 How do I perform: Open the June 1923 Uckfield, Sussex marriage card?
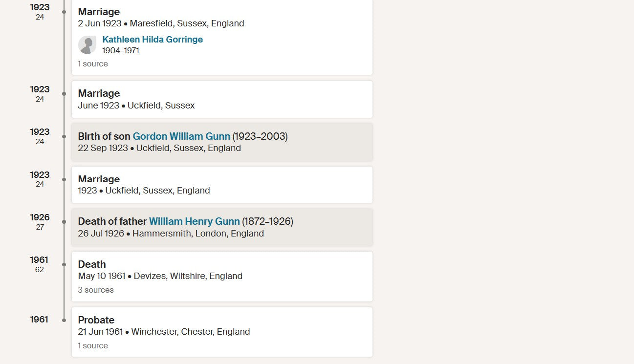(222, 99)
